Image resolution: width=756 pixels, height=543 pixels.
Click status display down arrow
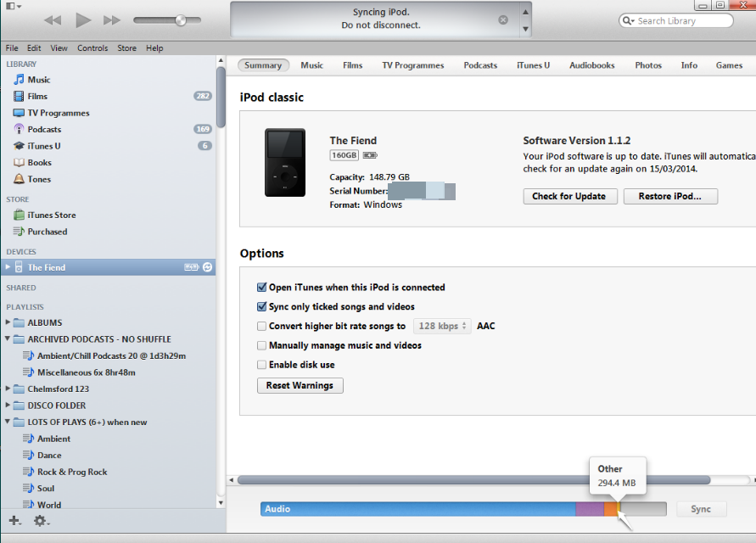click(x=525, y=29)
